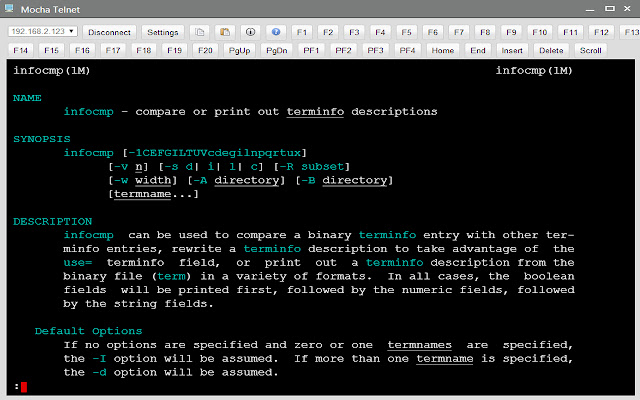Viewport: 640px width, 400px height.
Task: Click underlined 'termnames' in Default Options
Action: point(420,345)
